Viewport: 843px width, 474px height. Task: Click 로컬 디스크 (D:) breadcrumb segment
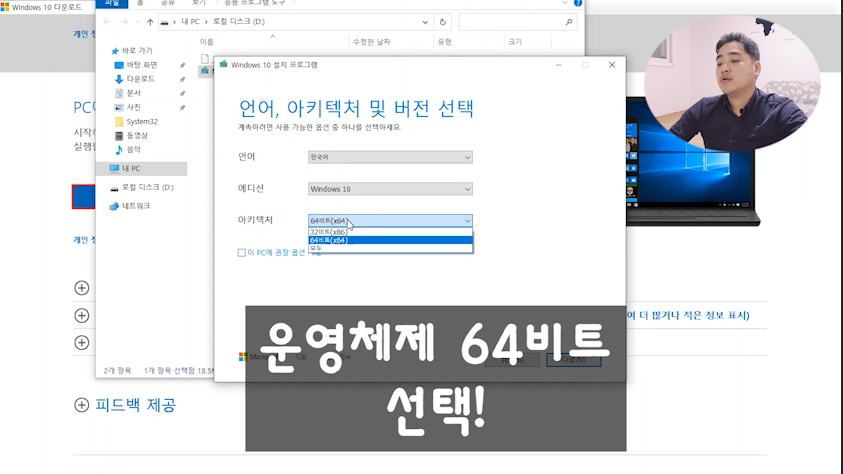[x=239, y=21]
